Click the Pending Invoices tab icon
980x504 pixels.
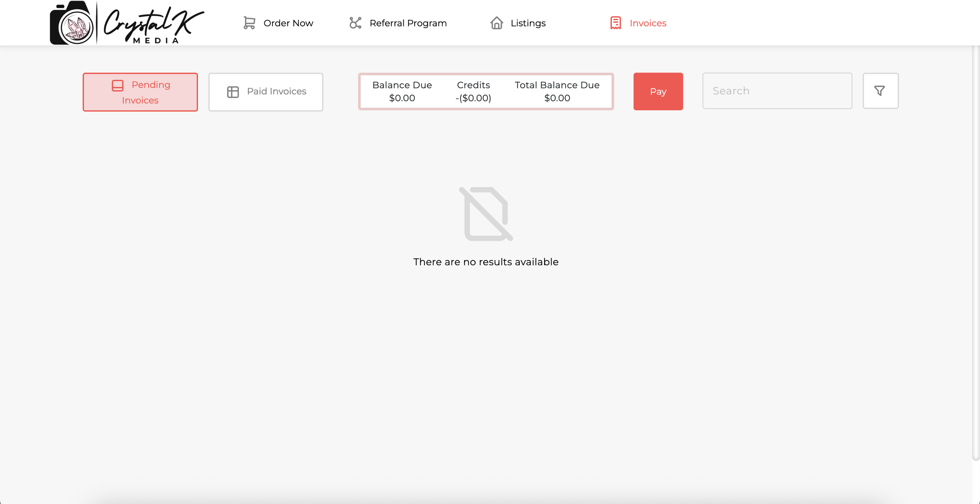click(x=118, y=86)
